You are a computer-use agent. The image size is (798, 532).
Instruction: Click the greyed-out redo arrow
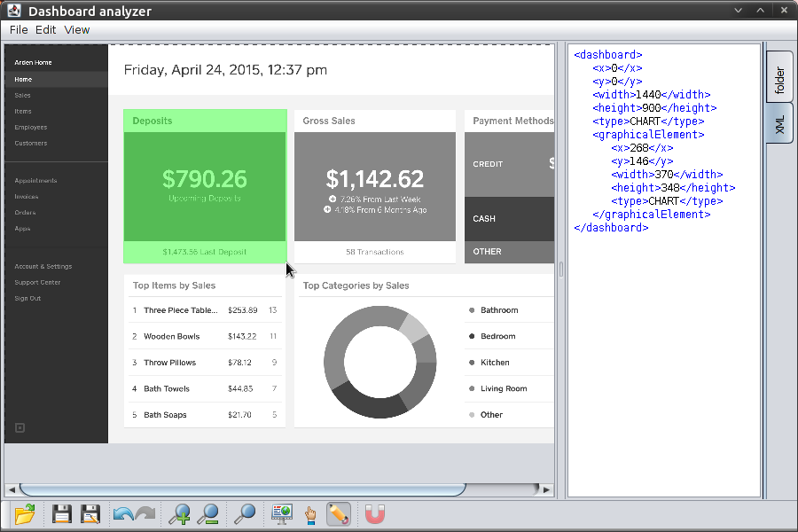[145, 513]
